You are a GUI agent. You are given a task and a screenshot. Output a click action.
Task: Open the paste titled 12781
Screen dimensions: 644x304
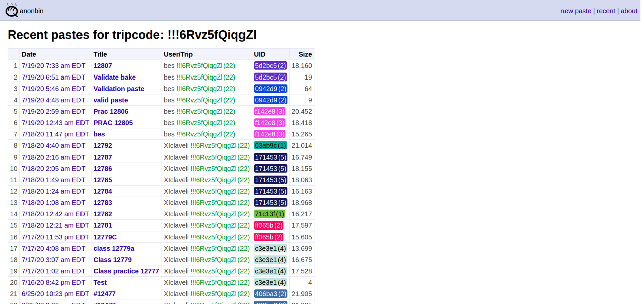coord(103,225)
